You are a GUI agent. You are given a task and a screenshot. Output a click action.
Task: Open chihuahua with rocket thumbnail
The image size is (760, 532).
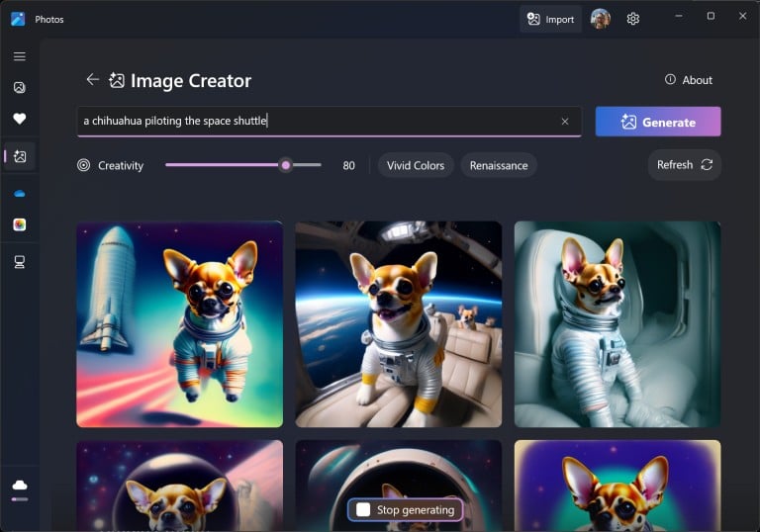point(180,324)
